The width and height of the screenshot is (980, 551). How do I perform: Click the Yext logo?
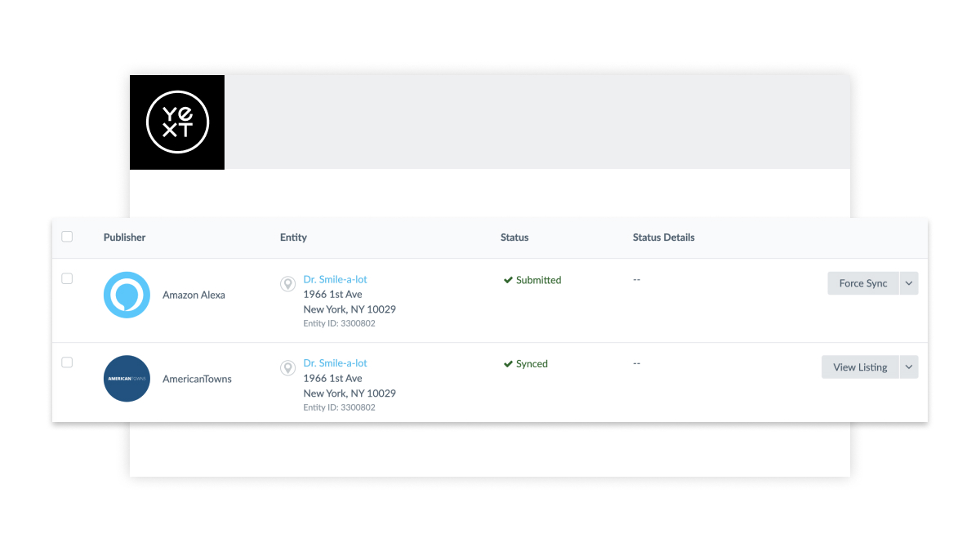click(x=177, y=122)
